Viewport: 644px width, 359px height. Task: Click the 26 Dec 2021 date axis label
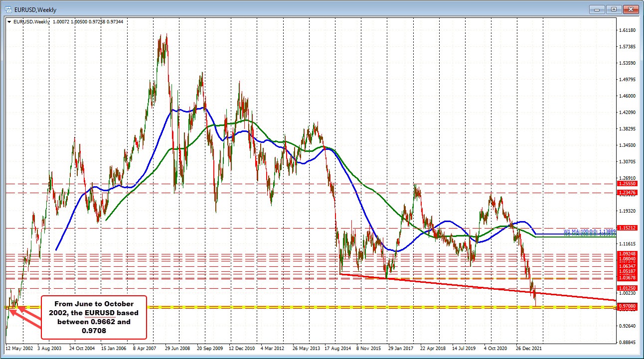pyautogui.click(x=530, y=349)
